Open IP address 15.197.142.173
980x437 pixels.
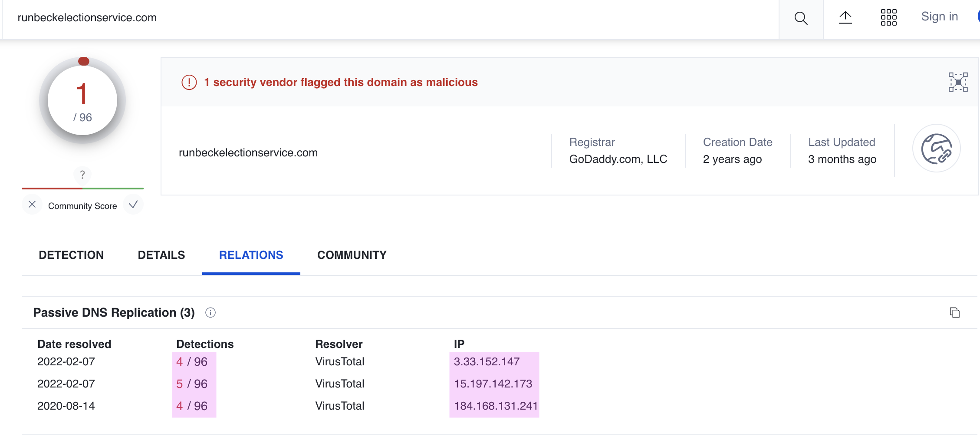click(493, 384)
